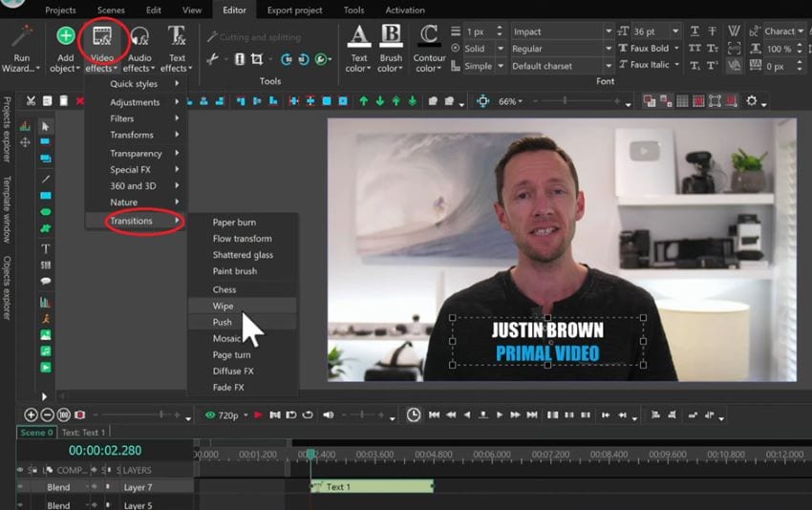The width and height of the screenshot is (812, 510).
Task: Open the Editor tab
Action: 234,10
